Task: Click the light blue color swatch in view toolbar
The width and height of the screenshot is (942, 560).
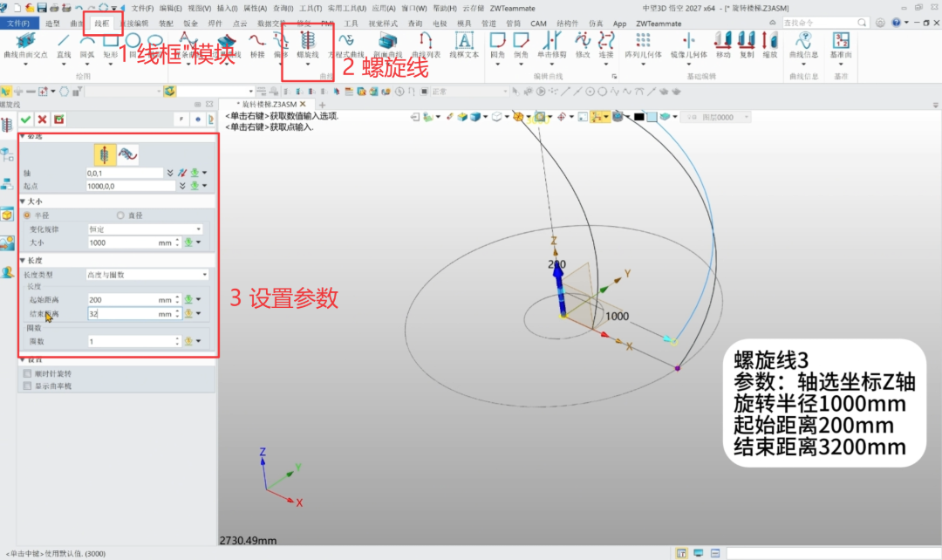Action: pos(652,117)
